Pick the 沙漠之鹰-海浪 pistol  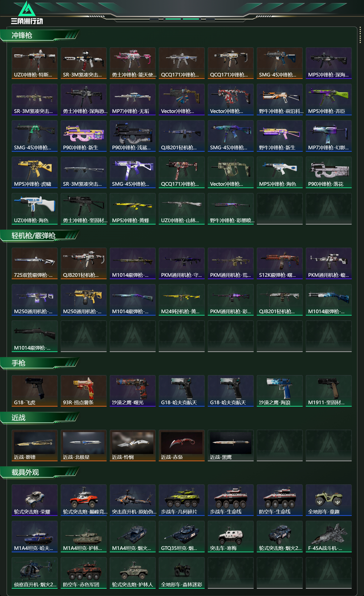point(280,391)
